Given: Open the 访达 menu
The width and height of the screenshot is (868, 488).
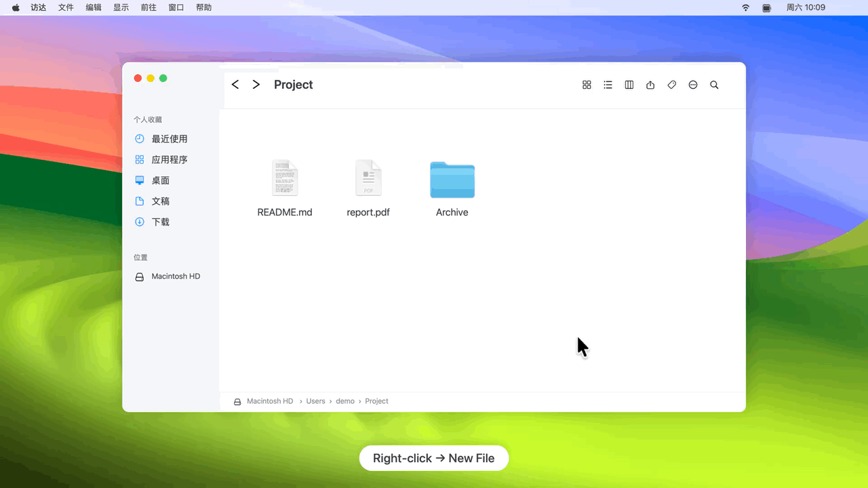Looking at the screenshot, I should click(39, 7).
